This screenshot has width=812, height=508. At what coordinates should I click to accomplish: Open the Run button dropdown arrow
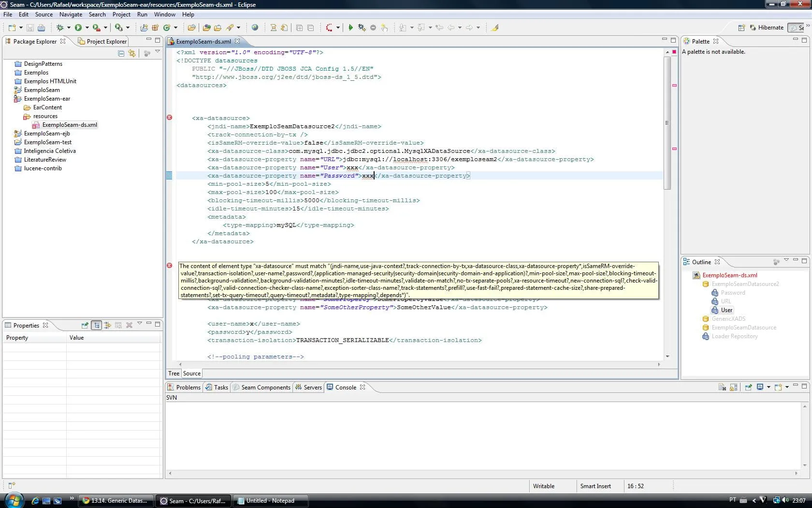pos(87,28)
